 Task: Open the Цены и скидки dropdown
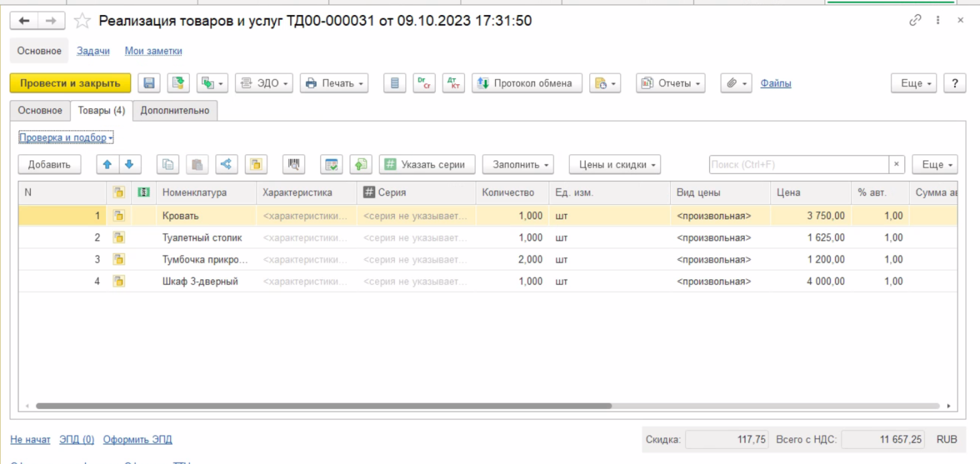(614, 164)
